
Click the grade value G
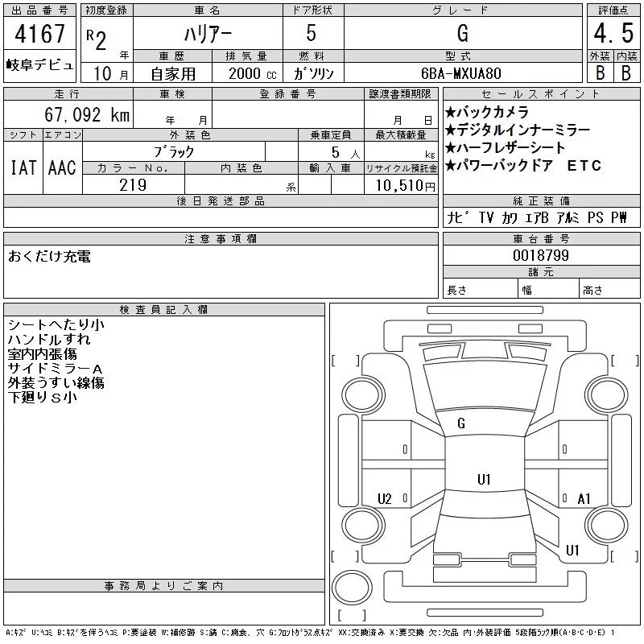click(462, 33)
